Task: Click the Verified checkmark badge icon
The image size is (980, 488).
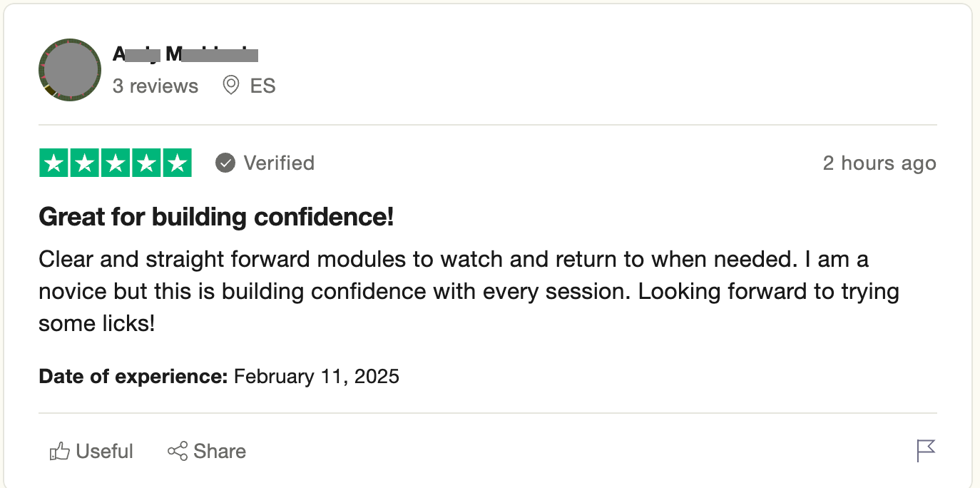Action: pos(225,163)
